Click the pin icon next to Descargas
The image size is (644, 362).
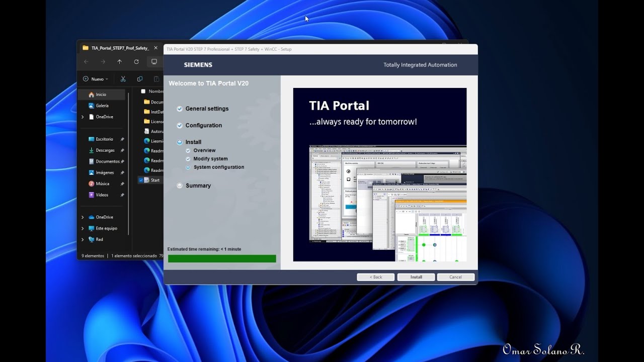click(x=122, y=150)
